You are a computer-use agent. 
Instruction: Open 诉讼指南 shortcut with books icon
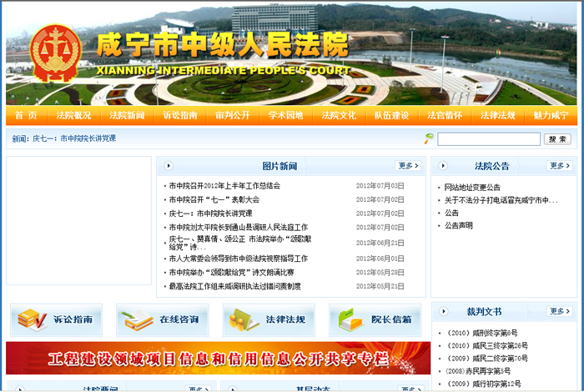pyautogui.click(x=56, y=319)
